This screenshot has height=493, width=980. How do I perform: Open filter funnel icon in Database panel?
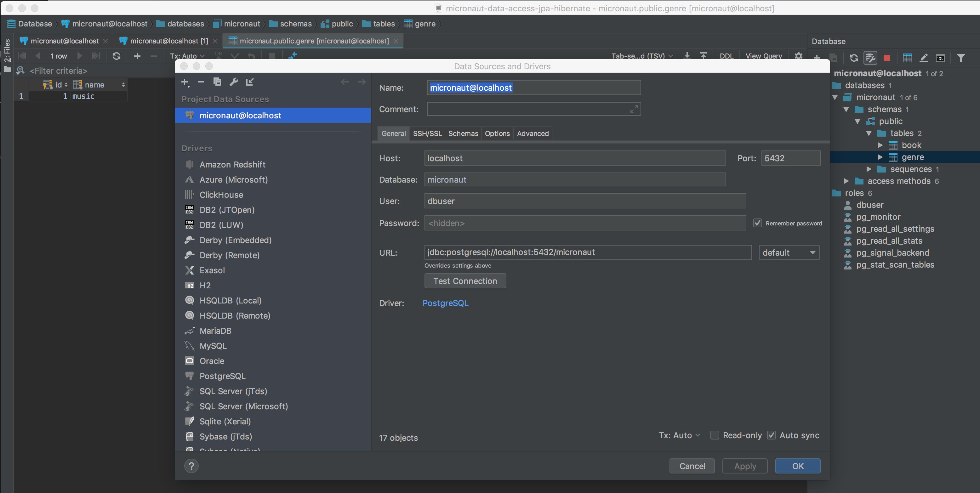[960, 58]
